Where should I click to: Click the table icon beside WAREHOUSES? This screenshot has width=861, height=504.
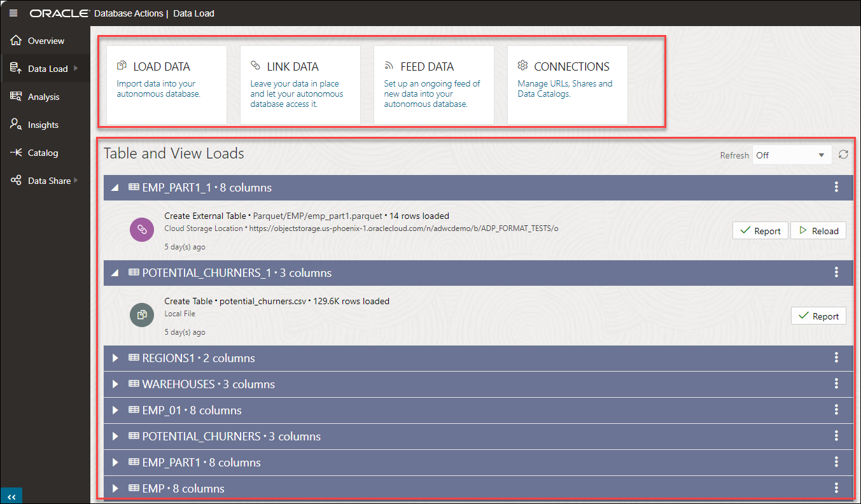(x=134, y=384)
